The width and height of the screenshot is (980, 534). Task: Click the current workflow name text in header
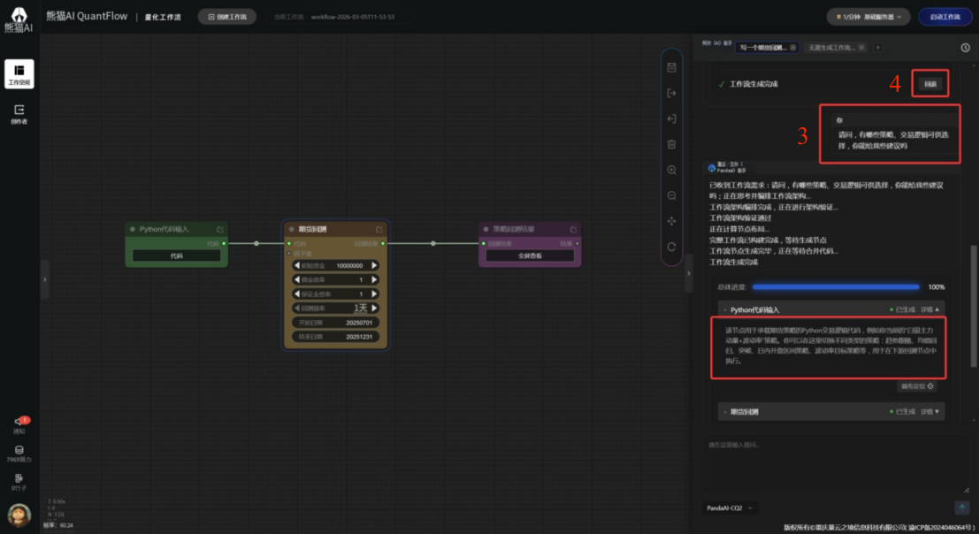pyautogui.click(x=353, y=17)
